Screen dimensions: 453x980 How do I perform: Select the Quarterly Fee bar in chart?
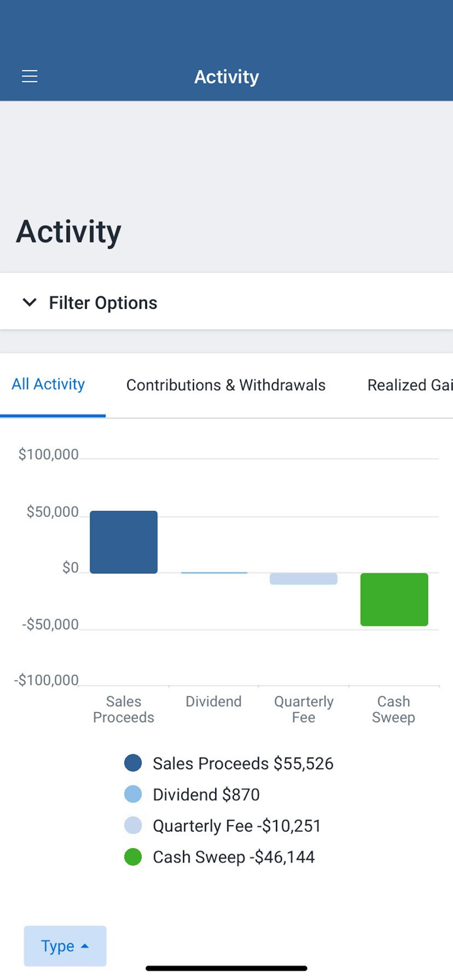click(x=303, y=579)
